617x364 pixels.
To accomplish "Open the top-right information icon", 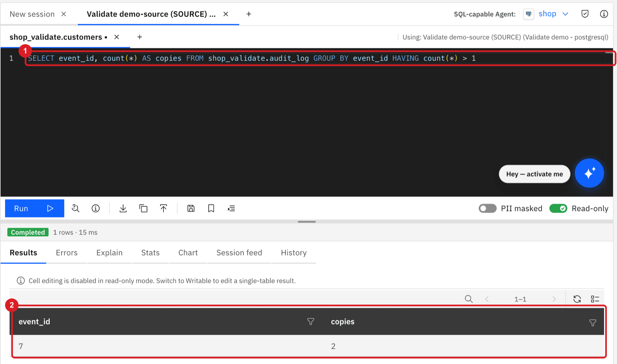I will pyautogui.click(x=604, y=14).
